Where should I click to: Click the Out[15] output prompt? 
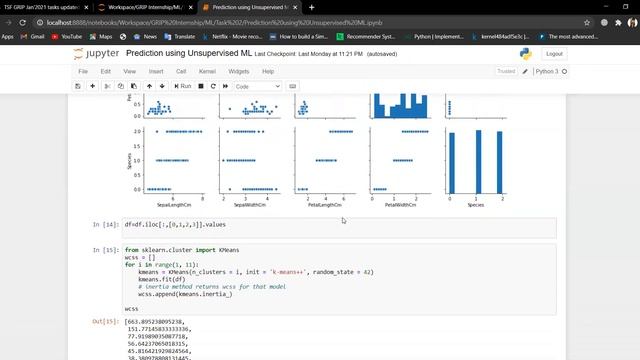coord(106,322)
